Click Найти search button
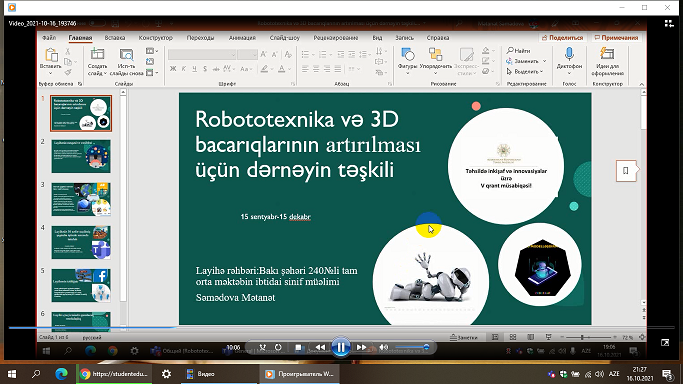Image resolution: width=683 pixels, height=384 pixels. [518, 51]
